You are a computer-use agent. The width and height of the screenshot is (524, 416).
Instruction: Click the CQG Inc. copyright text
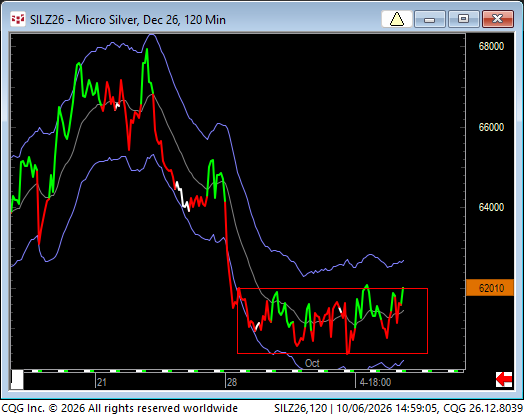coord(119,408)
